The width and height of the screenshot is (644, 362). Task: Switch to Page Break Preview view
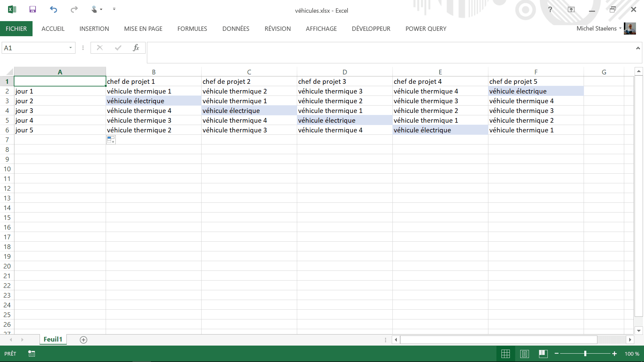pyautogui.click(x=543, y=354)
